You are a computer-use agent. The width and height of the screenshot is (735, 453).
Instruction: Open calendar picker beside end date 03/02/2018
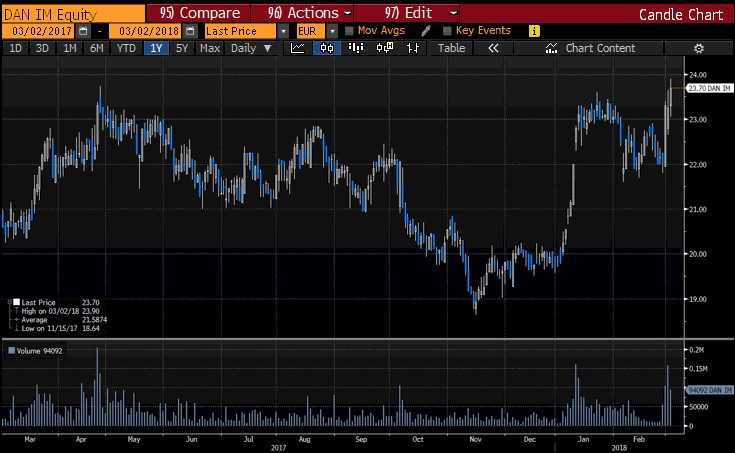[190, 31]
